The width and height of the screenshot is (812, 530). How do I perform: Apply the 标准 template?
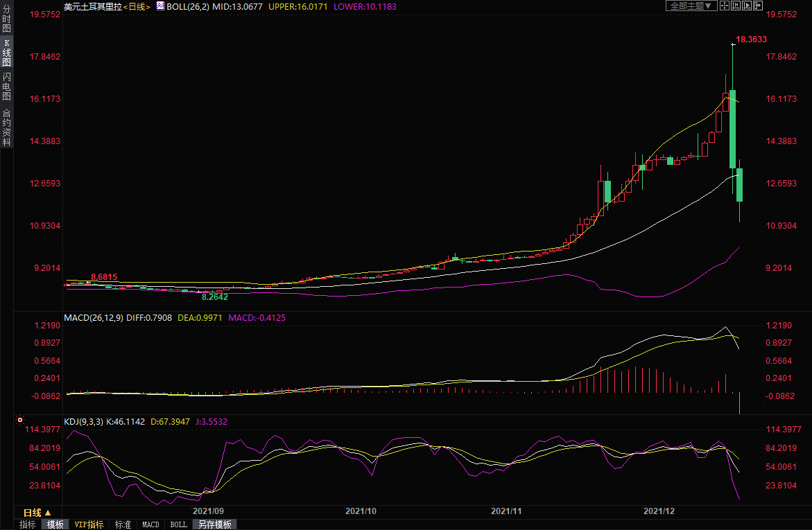coord(123,524)
